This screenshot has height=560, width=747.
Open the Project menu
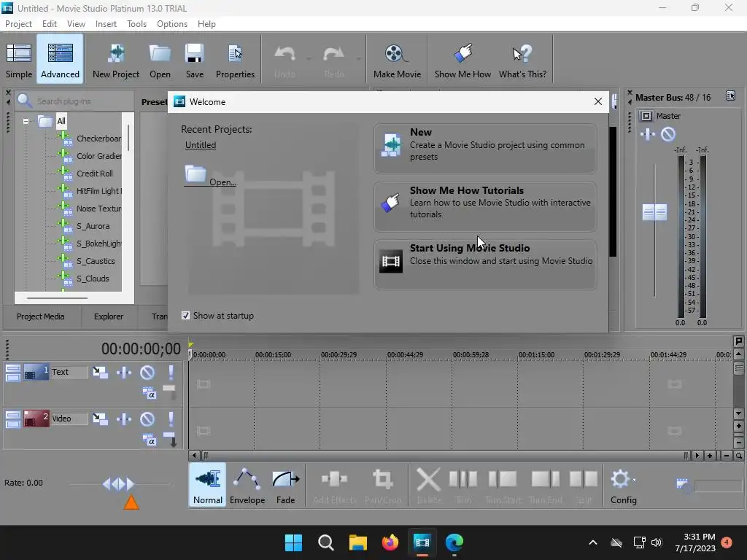(18, 24)
